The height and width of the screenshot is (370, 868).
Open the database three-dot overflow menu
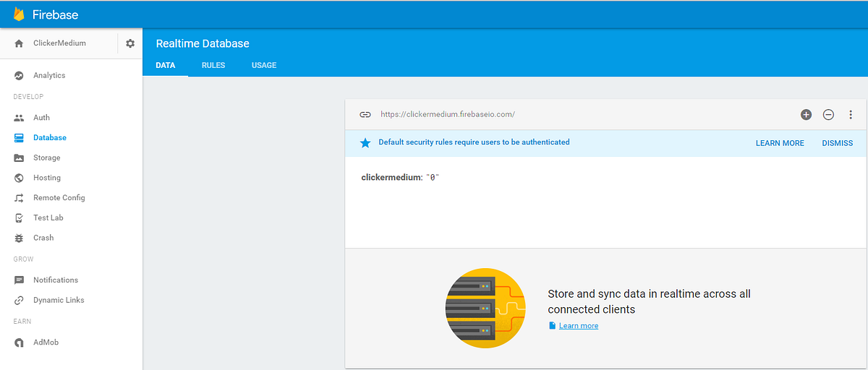click(851, 114)
